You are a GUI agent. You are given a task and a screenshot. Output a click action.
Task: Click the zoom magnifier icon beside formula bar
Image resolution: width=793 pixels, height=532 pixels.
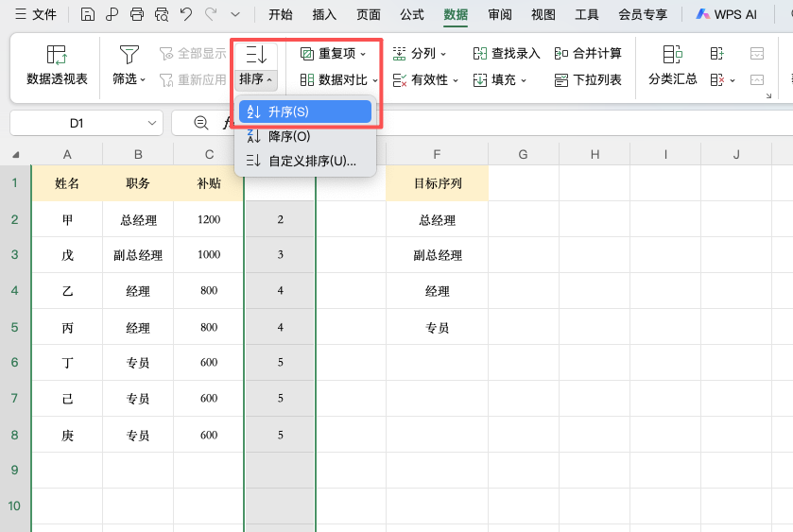(x=200, y=123)
